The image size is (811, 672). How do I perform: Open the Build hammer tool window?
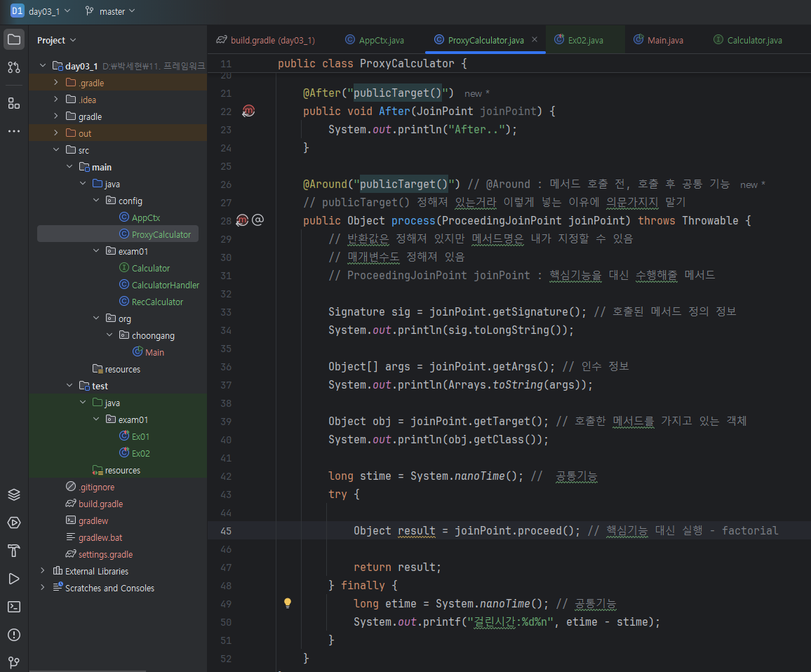click(14, 551)
